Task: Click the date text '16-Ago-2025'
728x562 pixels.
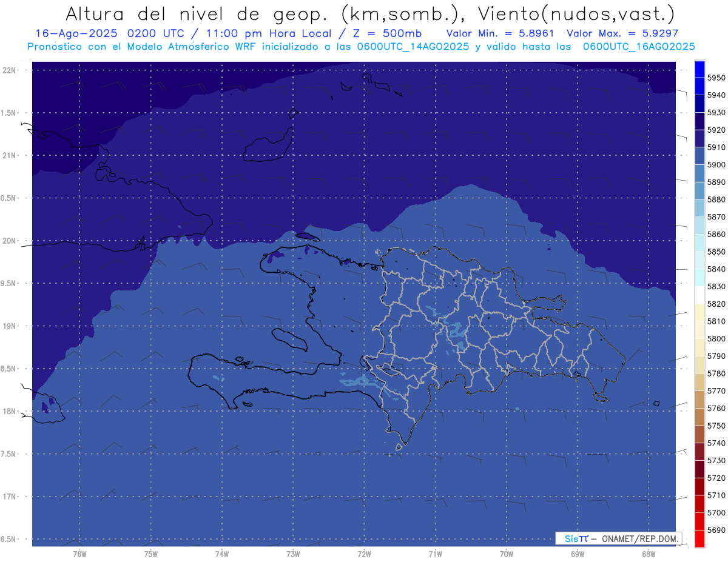Action: tap(76, 33)
